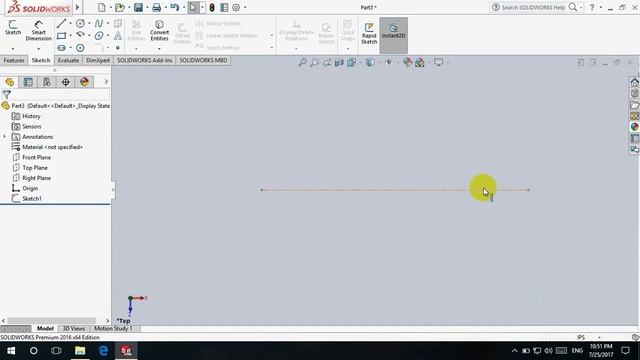Select the sketch Text tool

(118, 36)
